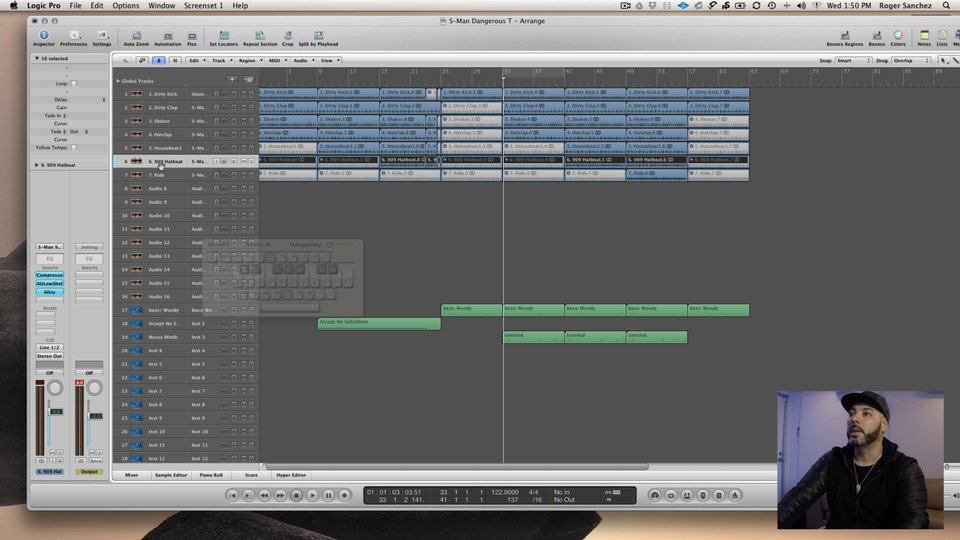Viewport: 960px width, 540px height.
Task: Open the File menu
Action: click(x=75, y=6)
